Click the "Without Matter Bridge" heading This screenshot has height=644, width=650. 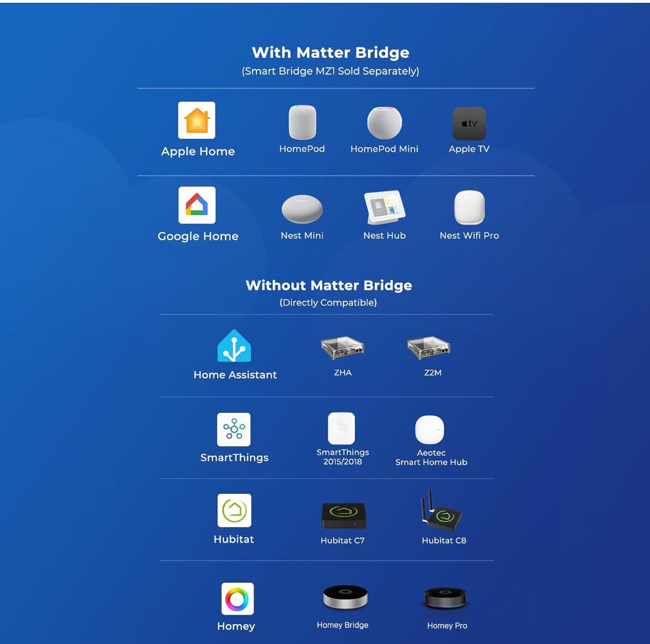(329, 285)
